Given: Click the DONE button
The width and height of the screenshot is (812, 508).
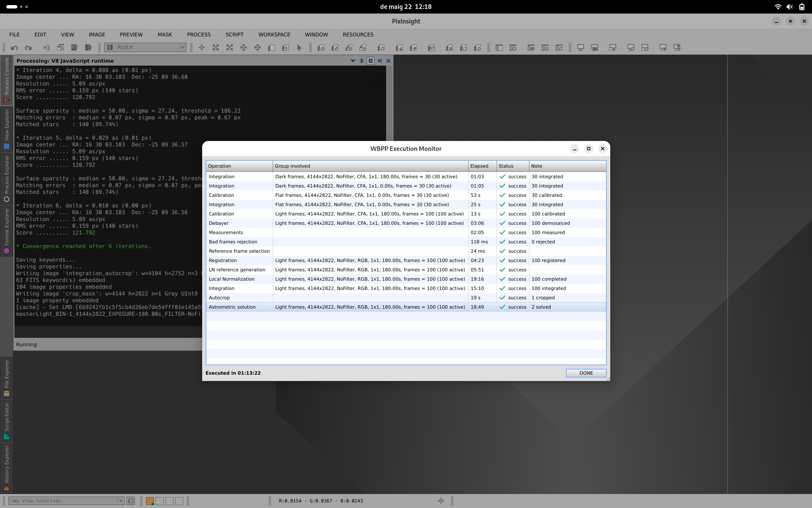Looking at the screenshot, I should (586, 373).
